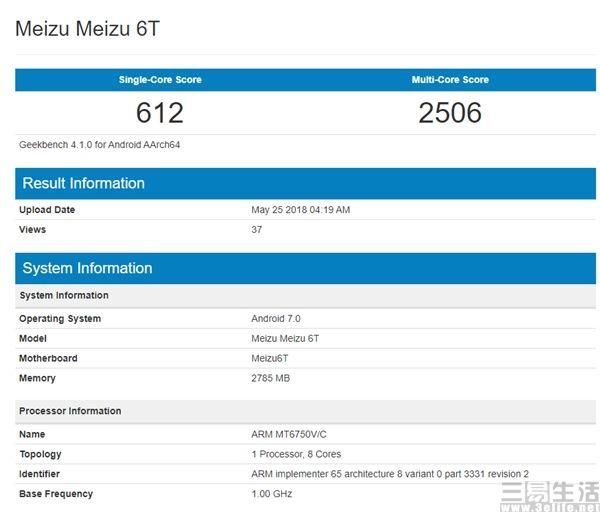This screenshot has height=512, width=600.
Task: Click the Motherboard value Meizu6T
Action: click(x=271, y=358)
